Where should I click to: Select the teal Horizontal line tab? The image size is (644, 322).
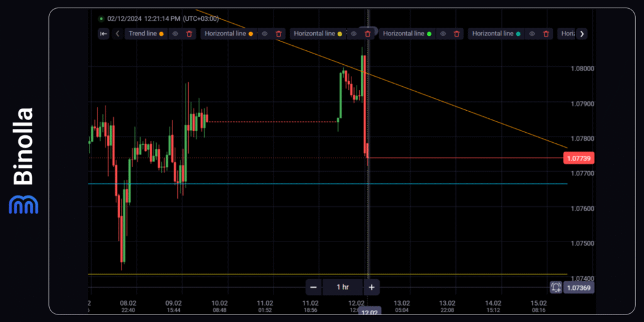(492, 34)
